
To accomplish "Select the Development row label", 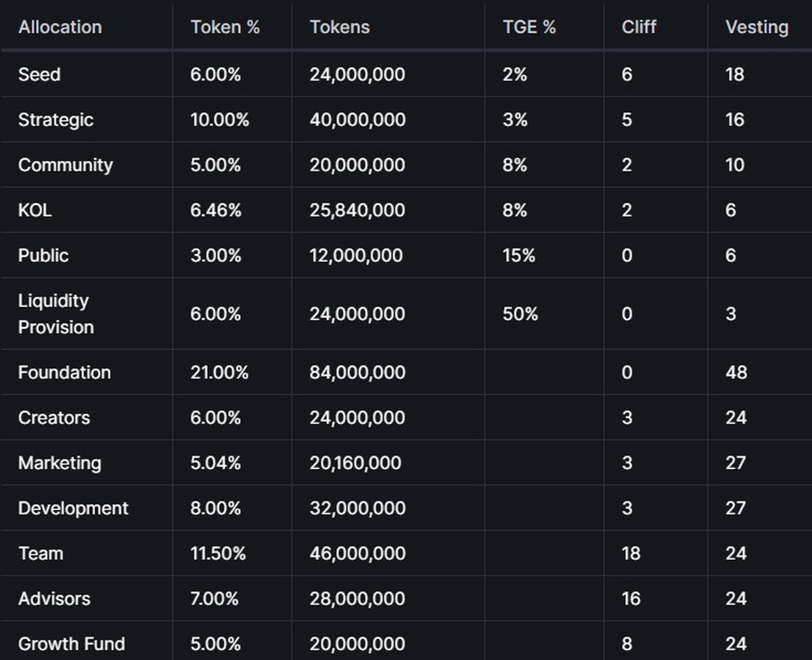I will tap(73, 508).
